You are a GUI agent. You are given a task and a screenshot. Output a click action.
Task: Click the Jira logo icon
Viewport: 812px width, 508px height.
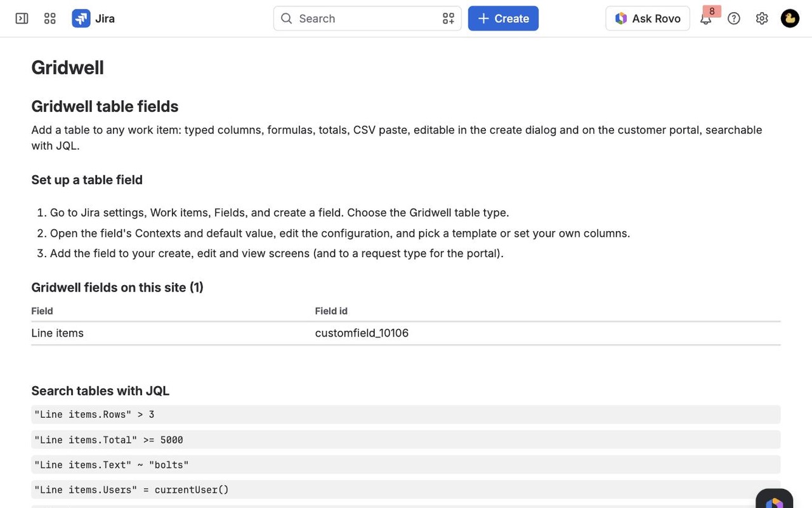point(81,18)
